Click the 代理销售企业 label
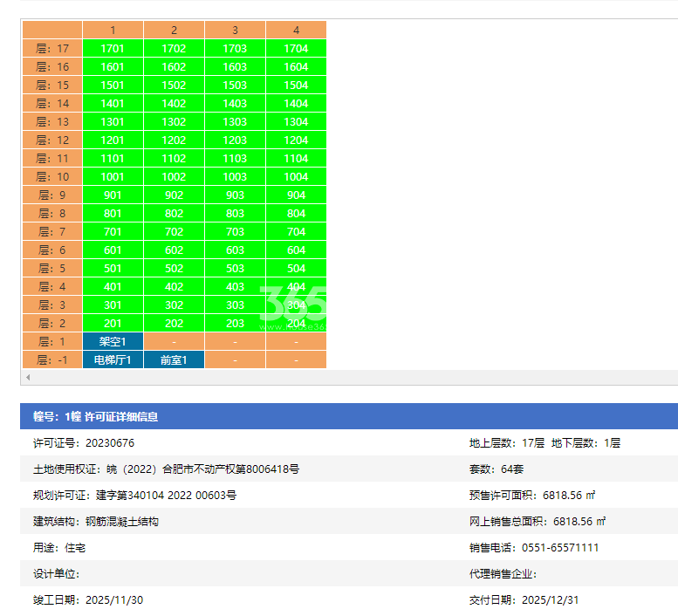 pos(503,573)
